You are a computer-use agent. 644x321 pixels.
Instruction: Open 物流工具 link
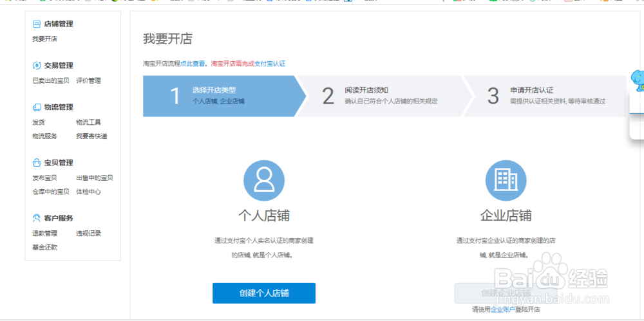[x=88, y=122]
